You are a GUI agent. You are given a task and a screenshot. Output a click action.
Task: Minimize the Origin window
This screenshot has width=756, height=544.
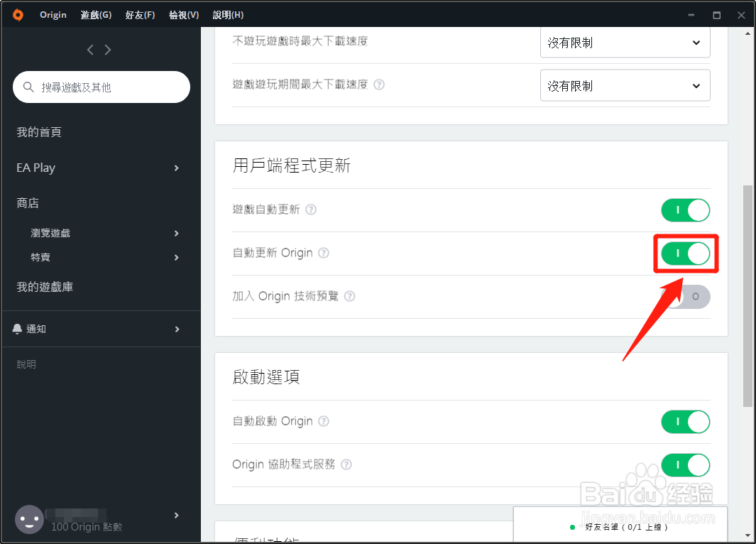pos(691,15)
